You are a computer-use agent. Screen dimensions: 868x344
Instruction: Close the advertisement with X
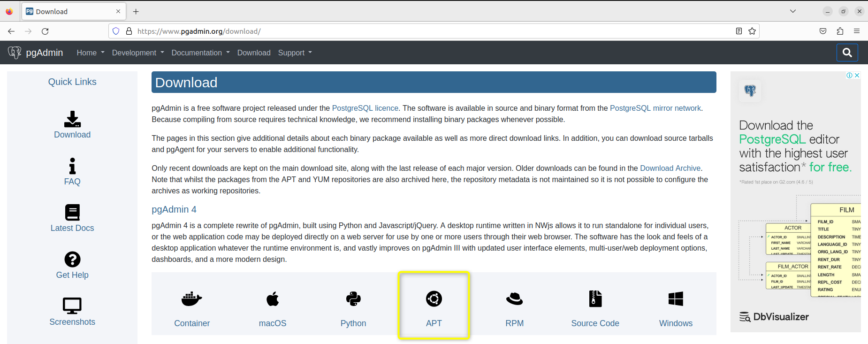(x=857, y=75)
